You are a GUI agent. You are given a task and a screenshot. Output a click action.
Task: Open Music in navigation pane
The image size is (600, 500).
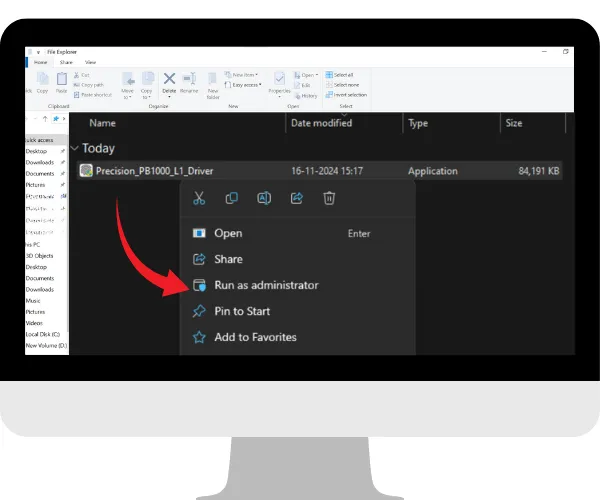[x=33, y=301]
